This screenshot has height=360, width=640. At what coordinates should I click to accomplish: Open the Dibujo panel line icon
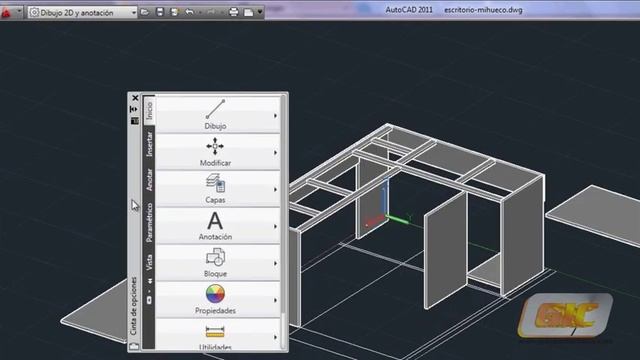(215, 109)
